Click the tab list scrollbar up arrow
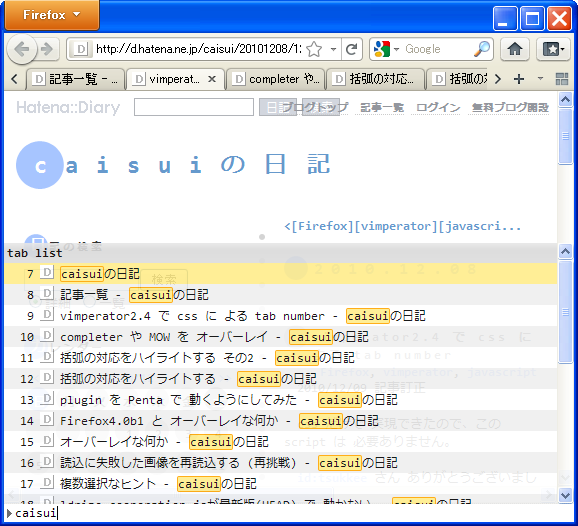 (x=565, y=251)
